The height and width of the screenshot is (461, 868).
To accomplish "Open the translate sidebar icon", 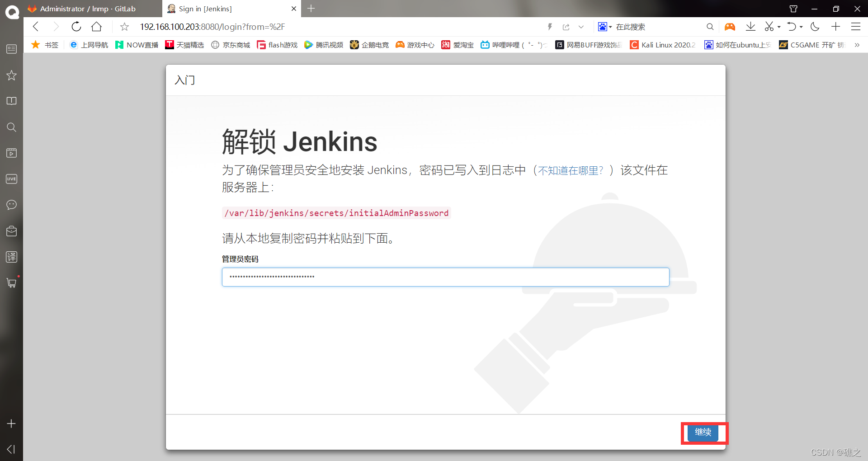I will pos(12,257).
